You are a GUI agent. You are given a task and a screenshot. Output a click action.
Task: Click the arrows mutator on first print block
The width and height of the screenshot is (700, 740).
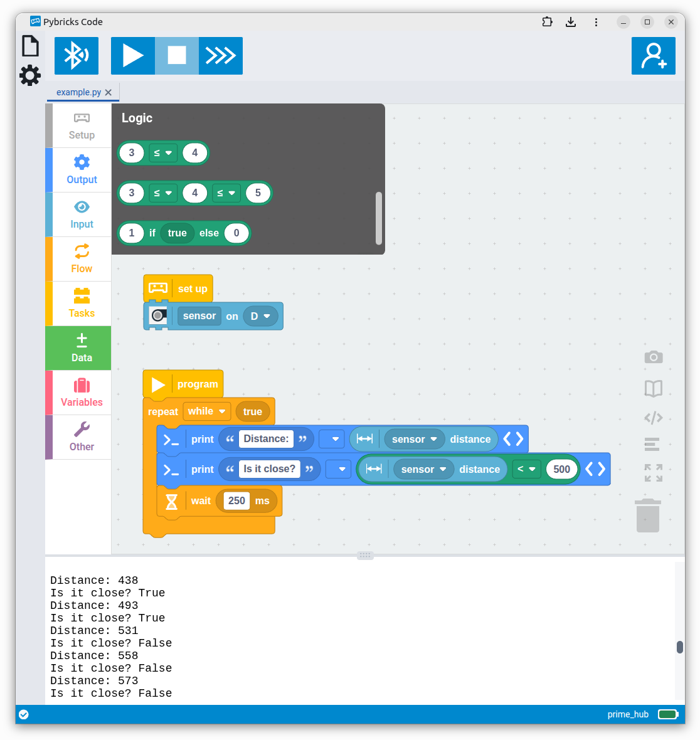(x=513, y=440)
